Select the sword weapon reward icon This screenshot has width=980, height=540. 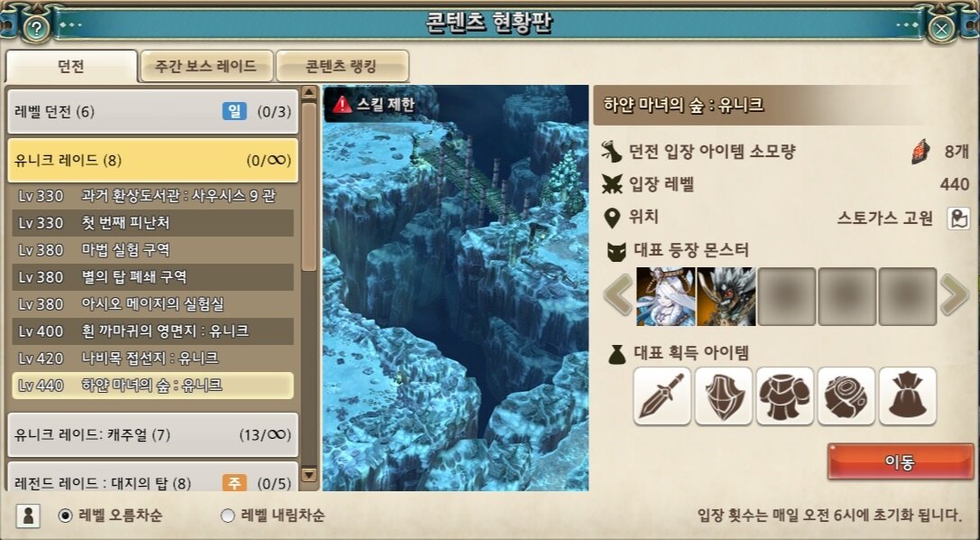661,396
